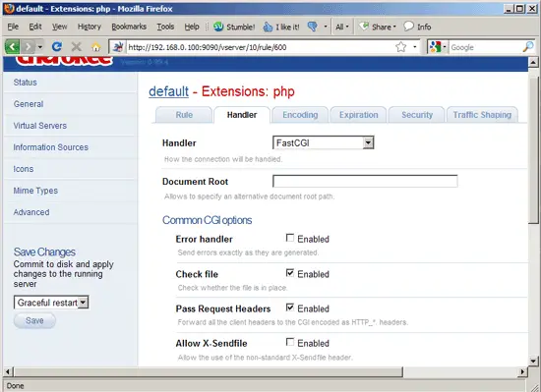Click the site favicon in address bar

pos(118,47)
